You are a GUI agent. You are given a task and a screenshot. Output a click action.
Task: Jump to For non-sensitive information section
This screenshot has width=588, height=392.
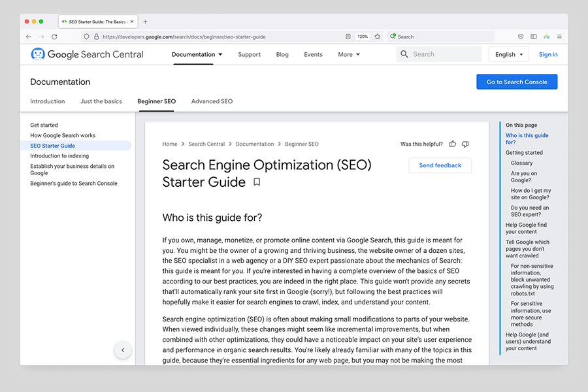coord(532,280)
